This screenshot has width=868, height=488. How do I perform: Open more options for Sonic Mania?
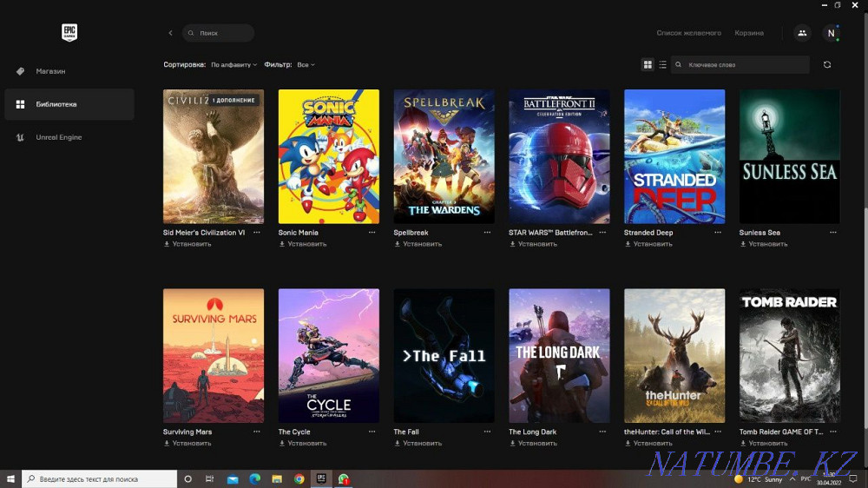[372, 233]
